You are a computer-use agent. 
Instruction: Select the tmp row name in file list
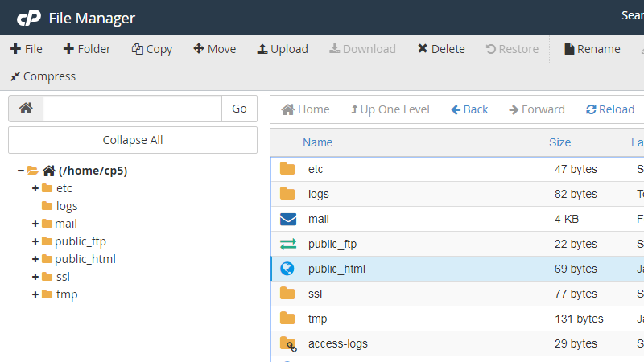[x=317, y=319]
